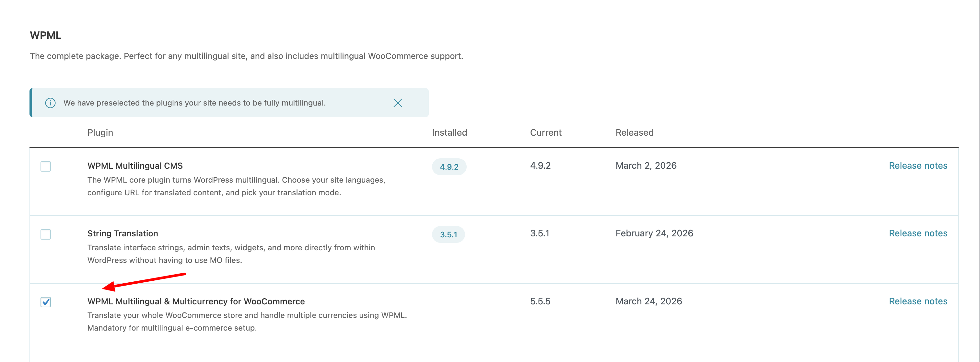The image size is (980, 362).
Task: Click the Released column header
Action: [634, 133]
